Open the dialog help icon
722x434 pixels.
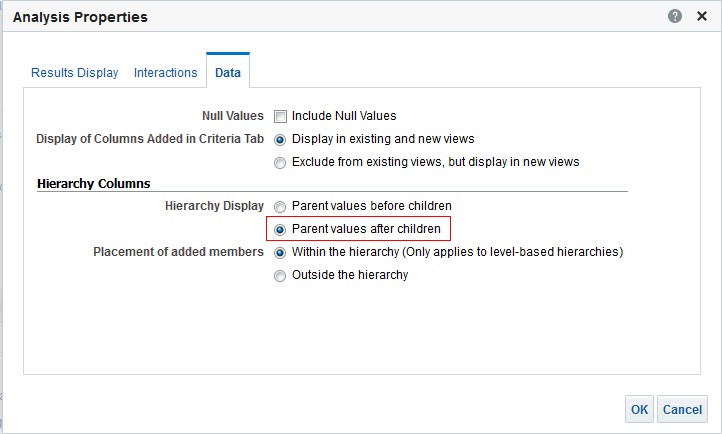click(x=676, y=17)
